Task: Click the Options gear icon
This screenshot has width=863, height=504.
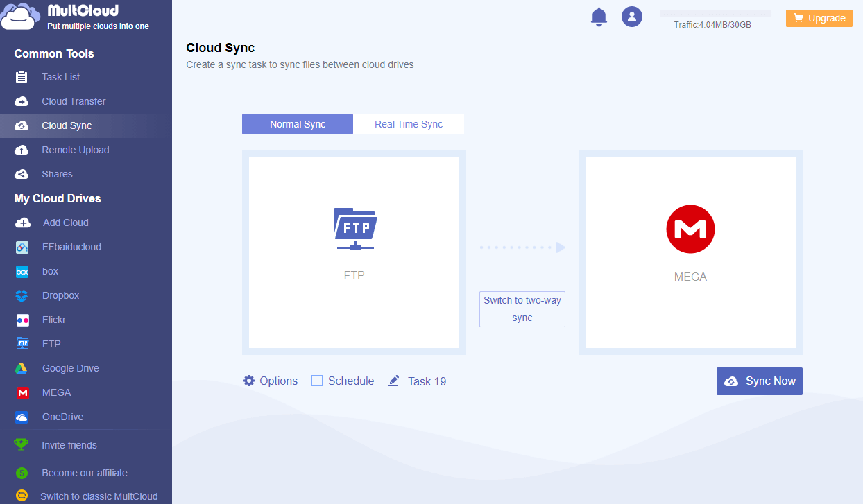Action: [x=249, y=381]
